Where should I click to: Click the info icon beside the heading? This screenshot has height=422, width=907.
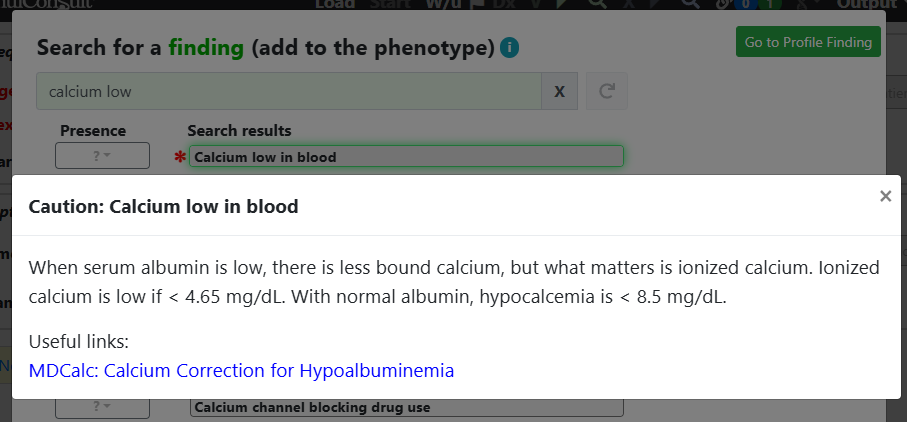click(x=510, y=47)
